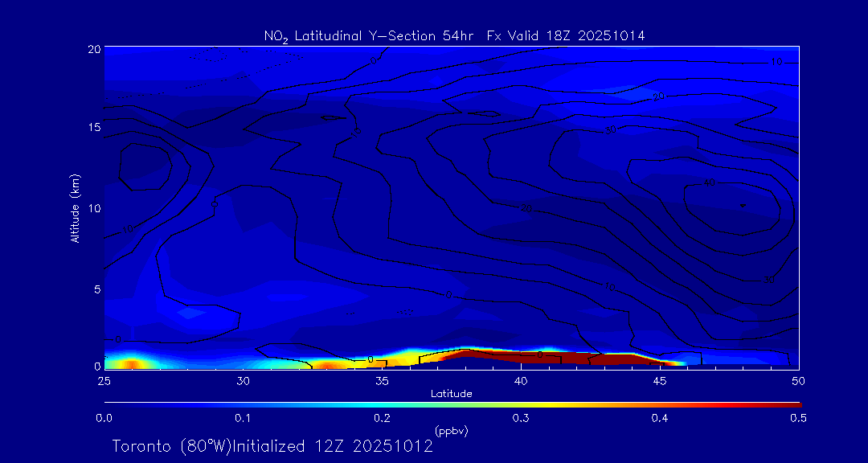The width and height of the screenshot is (868, 463).
Task: Click the NO2 Latitudinal Y-Section plot title
Action: [x=454, y=35]
